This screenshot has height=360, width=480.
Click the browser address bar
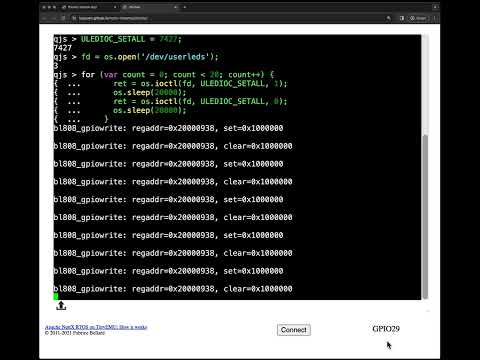point(230,18)
